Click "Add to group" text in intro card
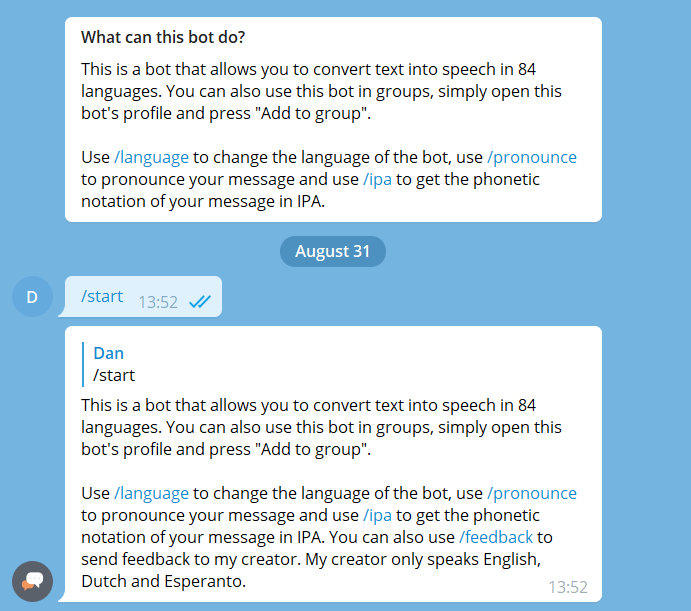691x611 pixels. pos(313,113)
